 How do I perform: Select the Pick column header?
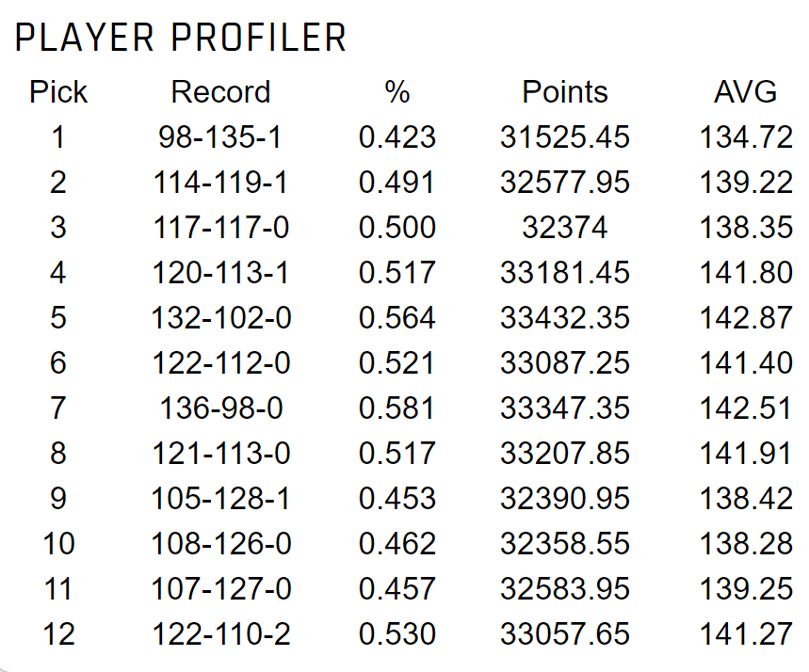pos(58,92)
